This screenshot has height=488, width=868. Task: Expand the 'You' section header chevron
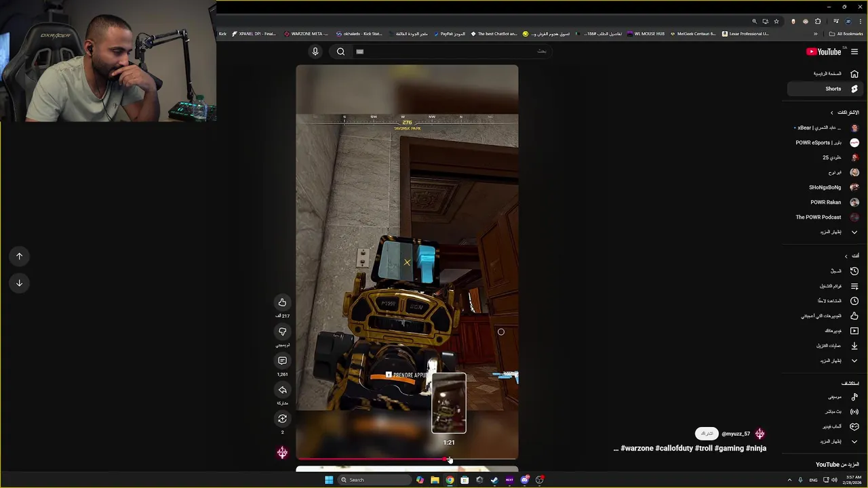846,256
